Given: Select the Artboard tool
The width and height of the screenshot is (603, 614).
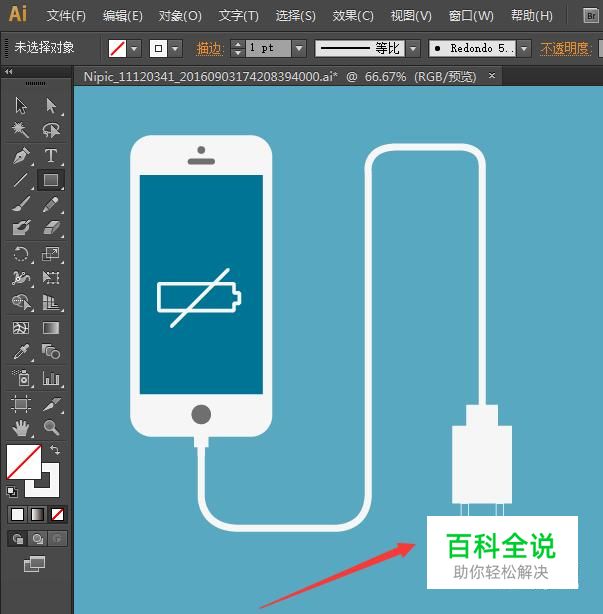Looking at the screenshot, I should [21, 404].
